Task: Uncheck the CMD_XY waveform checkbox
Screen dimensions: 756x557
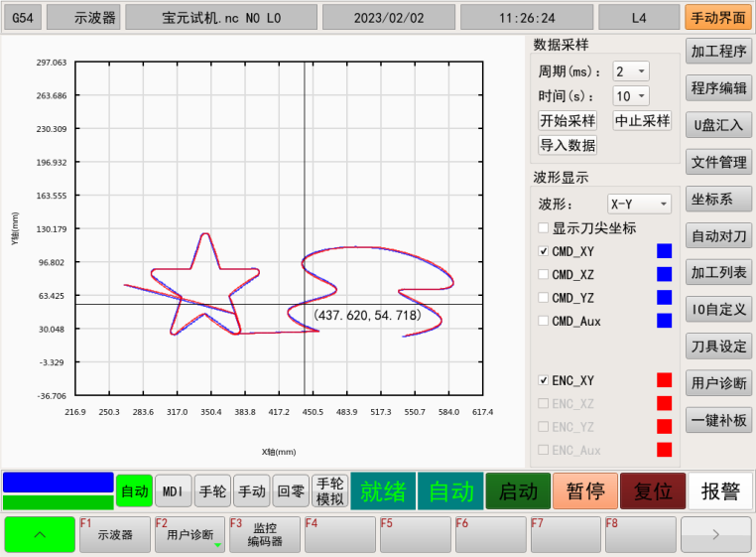Action: 543,251
